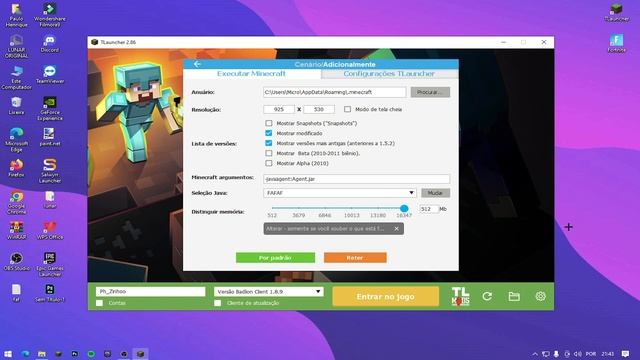Open Epic Games Launcher desktop shortcut
640x360 pixels.
click(50, 264)
